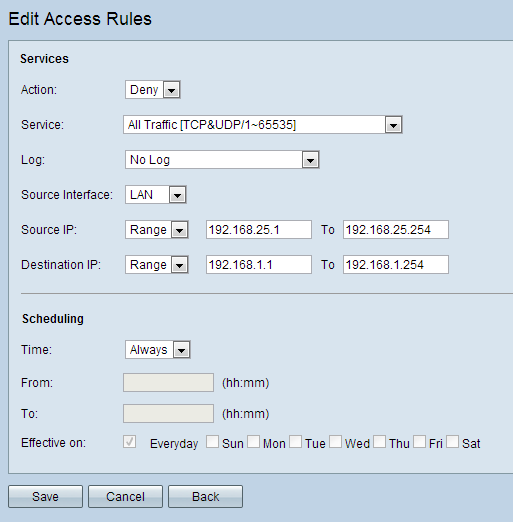The image size is (513, 522).
Task: Click the Cancel button
Action: [125, 497]
